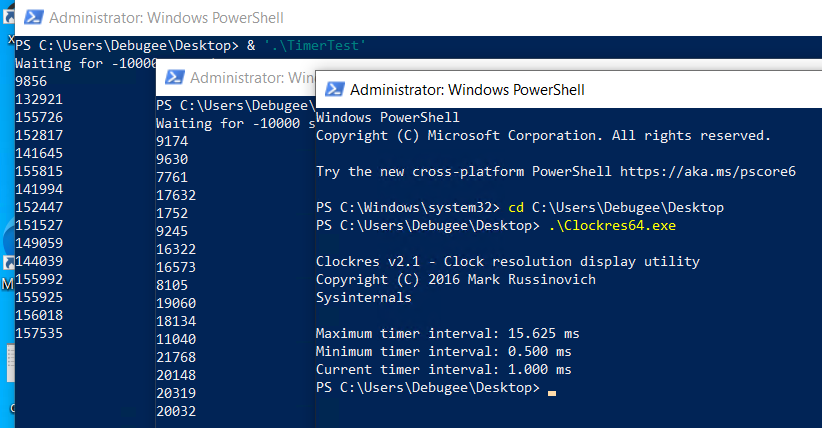Bring the back TimerTest PowerShell window forward by title

[x=166, y=18]
